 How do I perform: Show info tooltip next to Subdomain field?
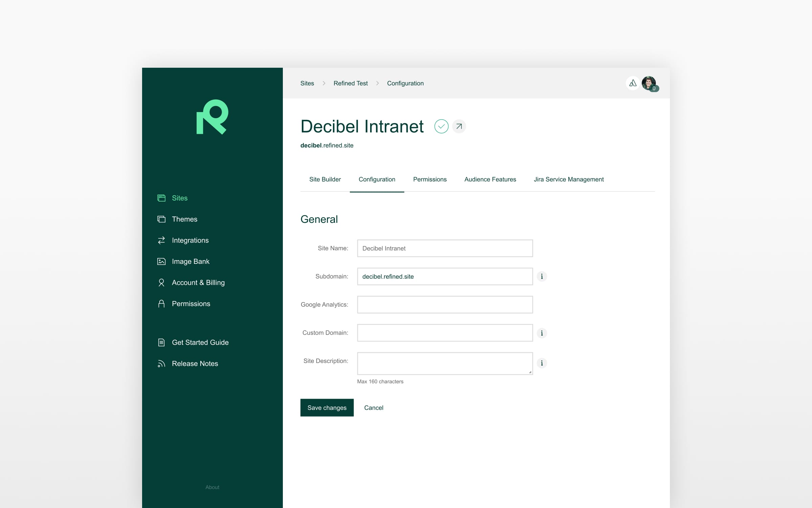542,276
